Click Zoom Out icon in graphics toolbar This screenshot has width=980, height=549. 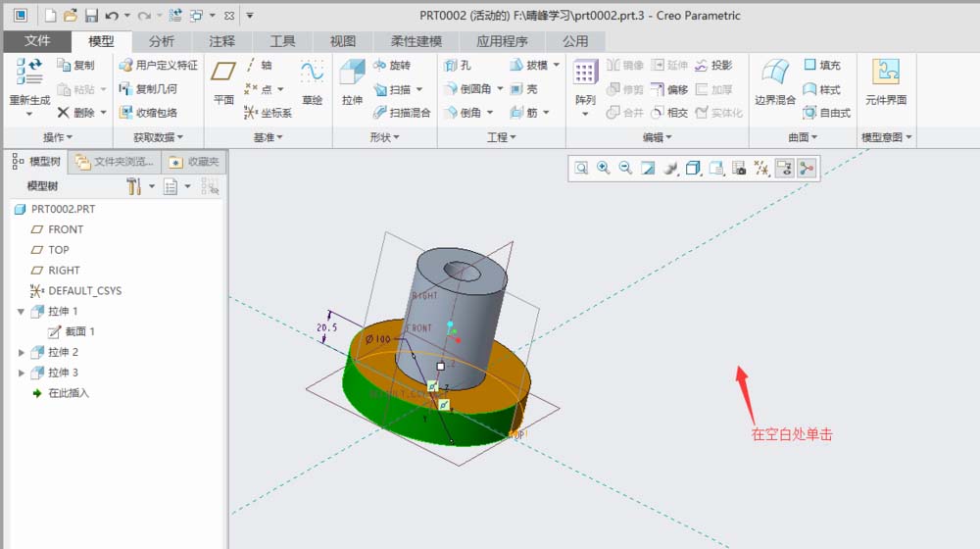point(625,168)
